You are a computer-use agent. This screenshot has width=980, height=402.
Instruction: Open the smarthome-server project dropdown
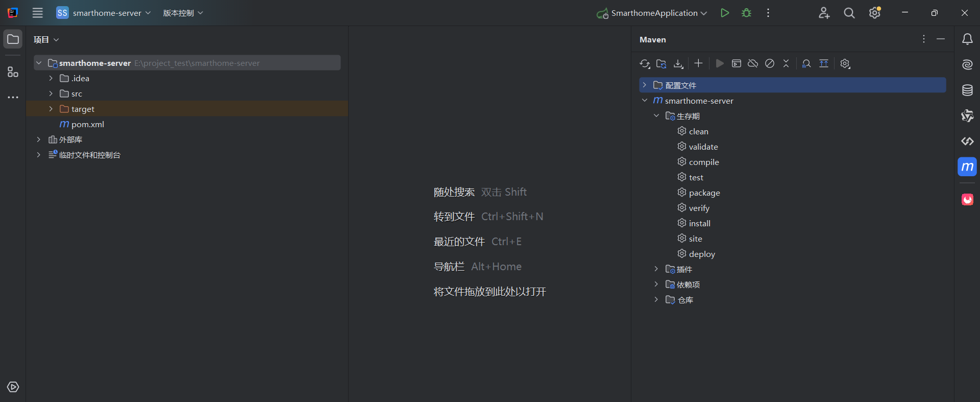click(x=104, y=13)
